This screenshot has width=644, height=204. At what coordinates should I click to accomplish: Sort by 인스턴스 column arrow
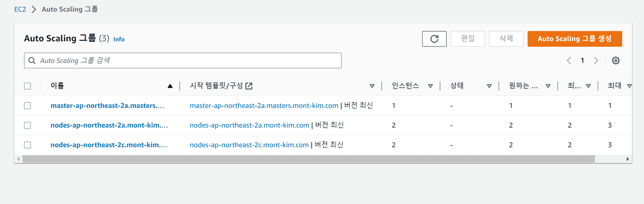coord(430,86)
